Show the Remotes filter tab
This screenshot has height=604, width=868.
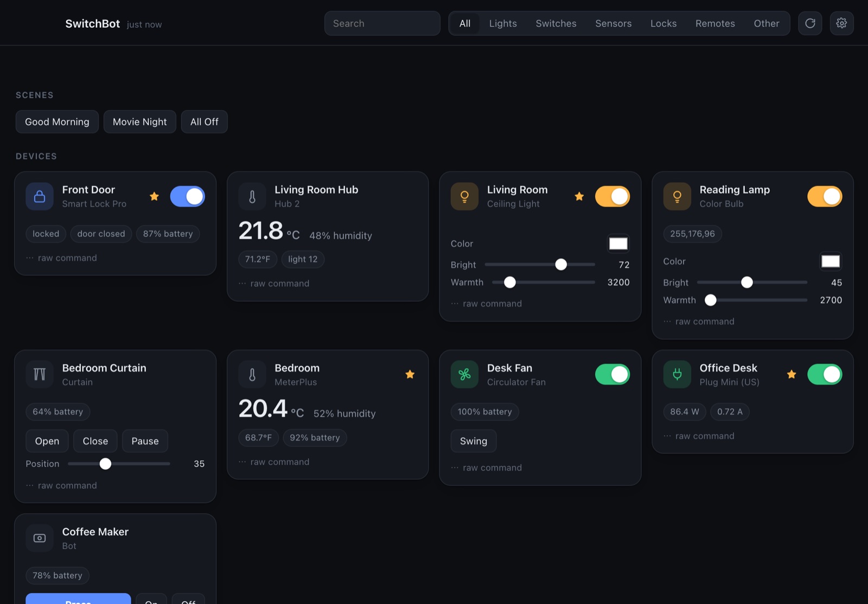[715, 23]
